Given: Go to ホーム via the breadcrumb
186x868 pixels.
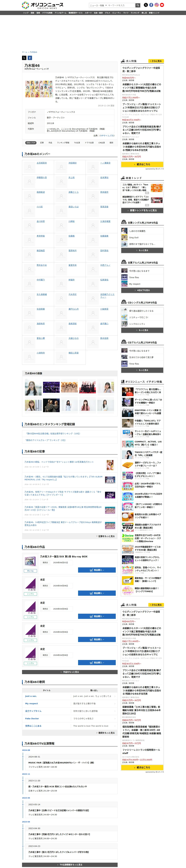Looking at the screenshot, I should pyautogui.click(x=24, y=52).
